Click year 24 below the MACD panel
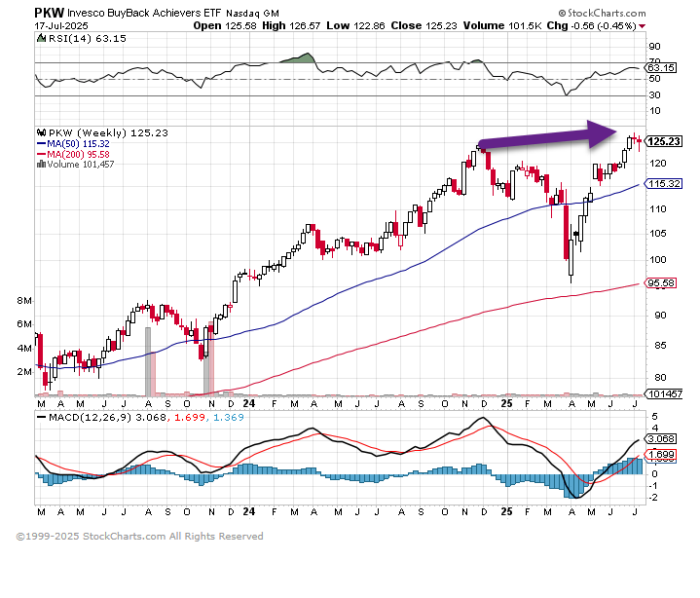 click(x=249, y=511)
